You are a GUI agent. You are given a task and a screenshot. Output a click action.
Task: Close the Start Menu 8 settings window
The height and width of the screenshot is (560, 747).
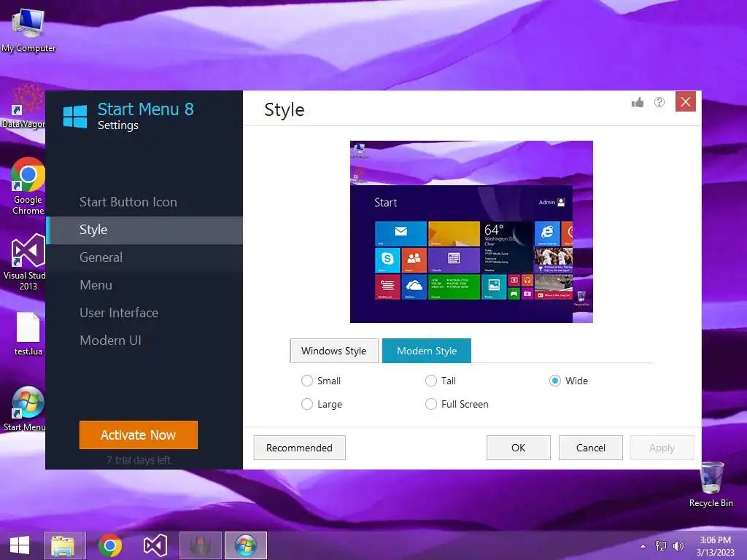tap(686, 102)
